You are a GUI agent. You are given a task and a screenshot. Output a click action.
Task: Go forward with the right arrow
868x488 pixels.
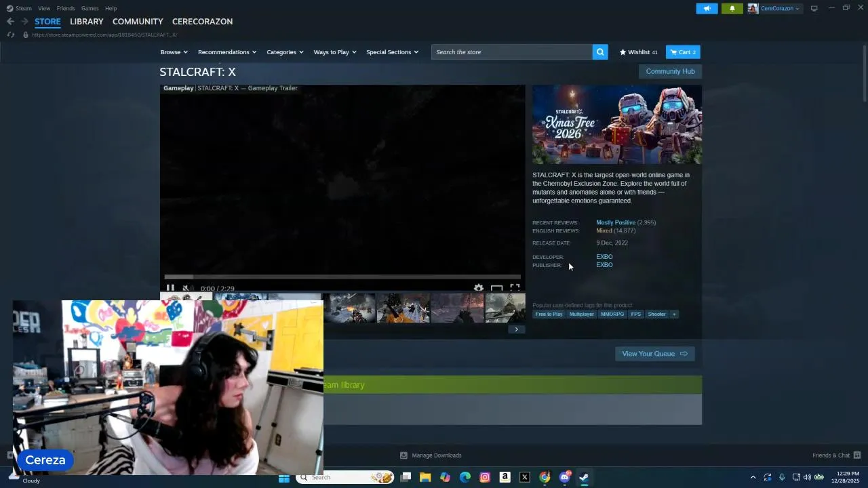click(x=24, y=22)
